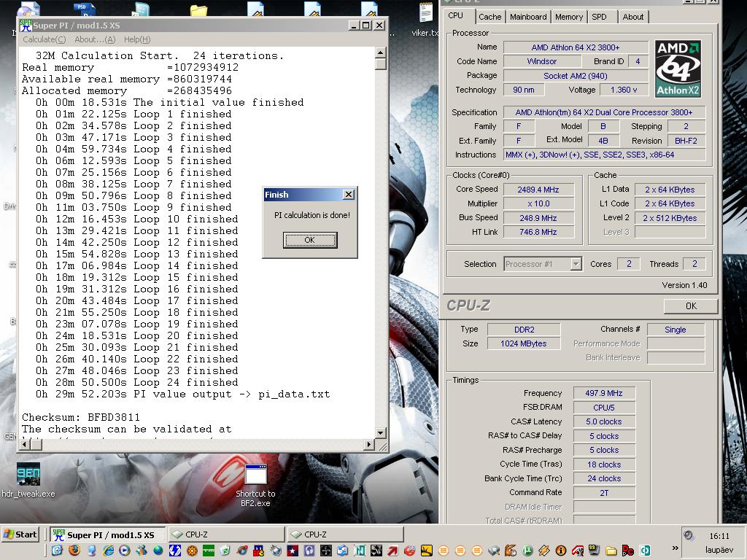Click the Voltage value 1.360 v
The width and height of the screenshot is (747, 560).
click(623, 90)
